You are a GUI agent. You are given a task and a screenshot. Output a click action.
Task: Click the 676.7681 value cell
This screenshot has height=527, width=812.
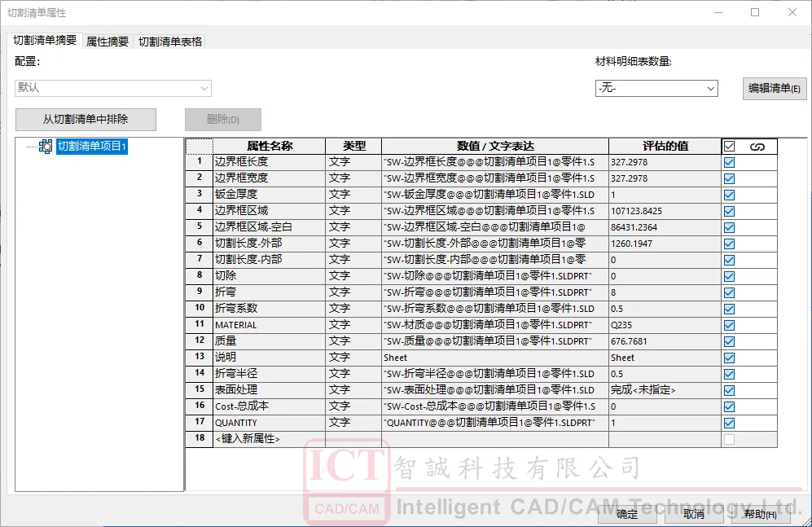click(x=665, y=341)
